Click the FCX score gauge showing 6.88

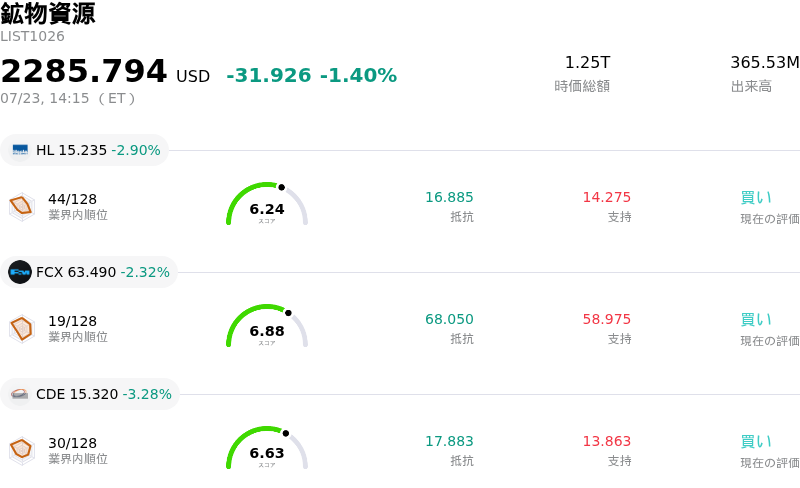267,326
